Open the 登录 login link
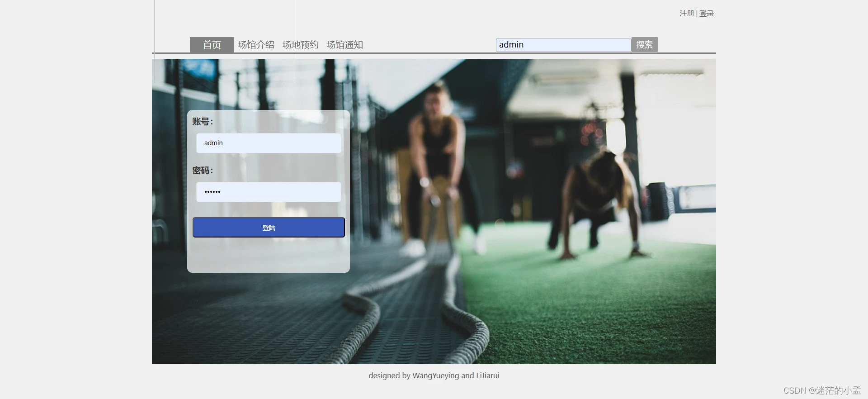This screenshot has width=868, height=399. point(707,14)
